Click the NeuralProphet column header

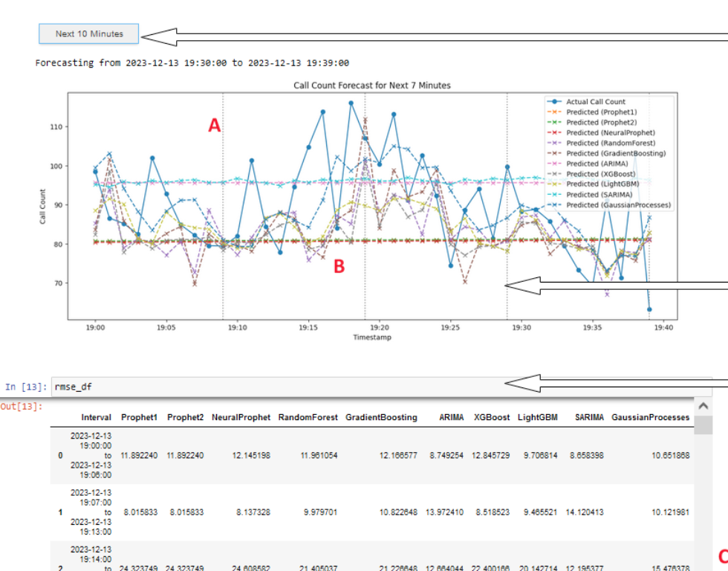tap(241, 418)
